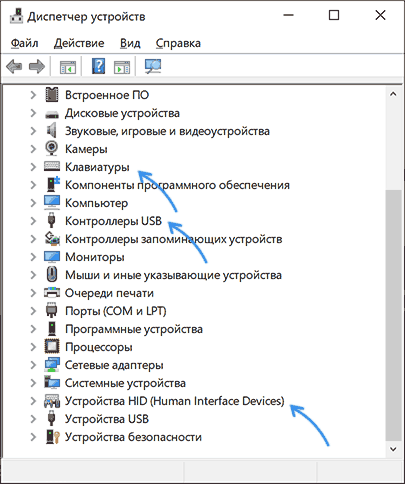Screen dimensions: 405x484
Task: Click the Компьютер monitor icon
Action: [52, 202]
